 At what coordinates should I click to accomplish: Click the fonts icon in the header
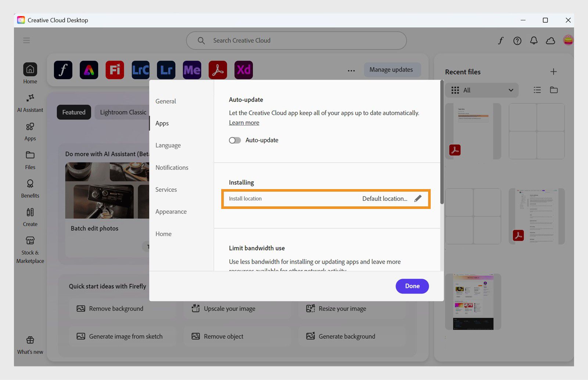click(x=501, y=40)
